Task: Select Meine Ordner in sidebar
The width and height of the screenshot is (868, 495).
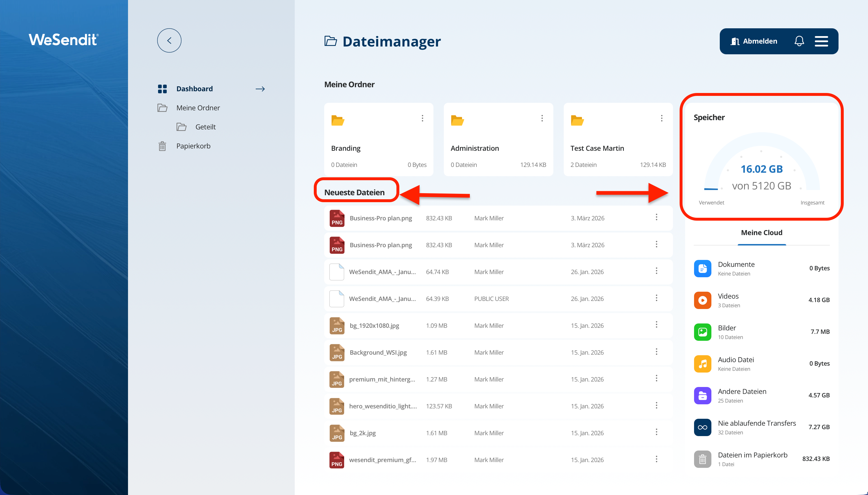Action: (x=198, y=108)
